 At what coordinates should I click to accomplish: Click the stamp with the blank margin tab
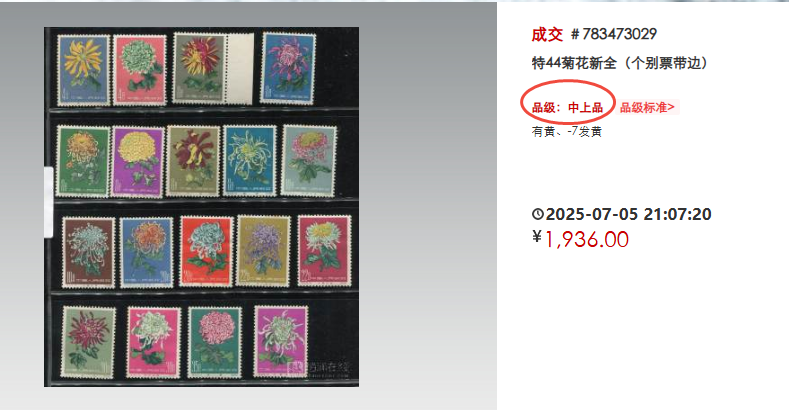click(x=213, y=68)
